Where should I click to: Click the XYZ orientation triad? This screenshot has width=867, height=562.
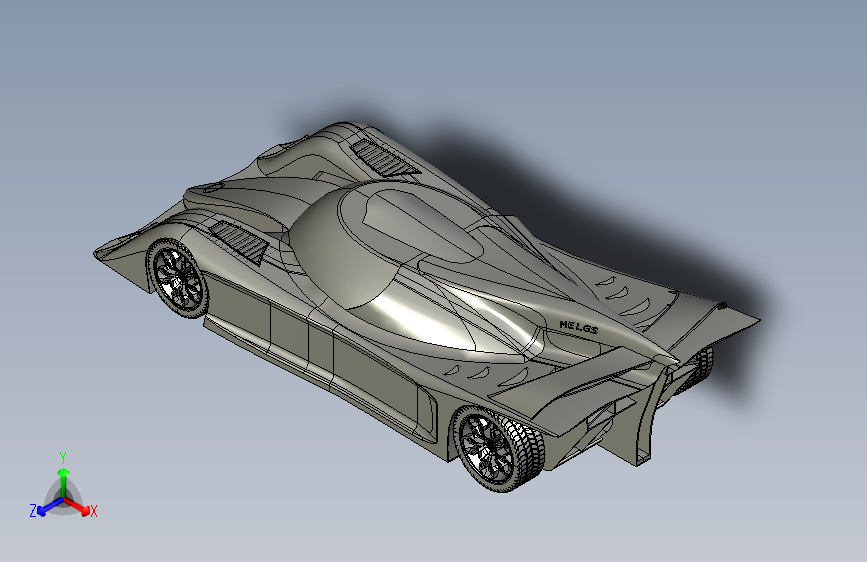[x=64, y=488]
